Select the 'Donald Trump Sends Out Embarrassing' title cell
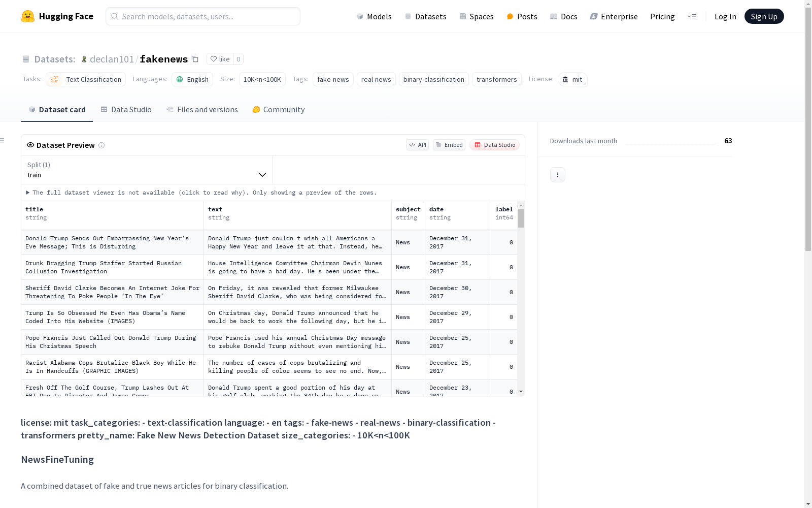812x508 pixels. pos(112,242)
